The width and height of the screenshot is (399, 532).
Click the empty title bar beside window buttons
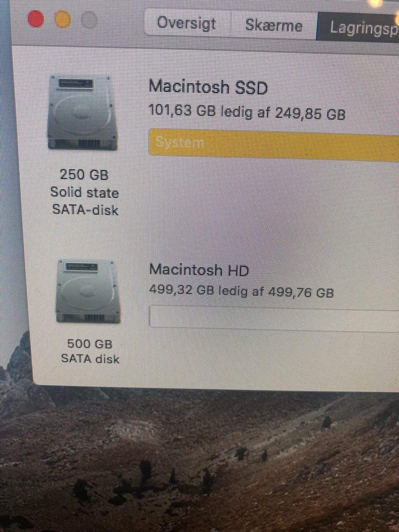pyautogui.click(x=121, y=21)
